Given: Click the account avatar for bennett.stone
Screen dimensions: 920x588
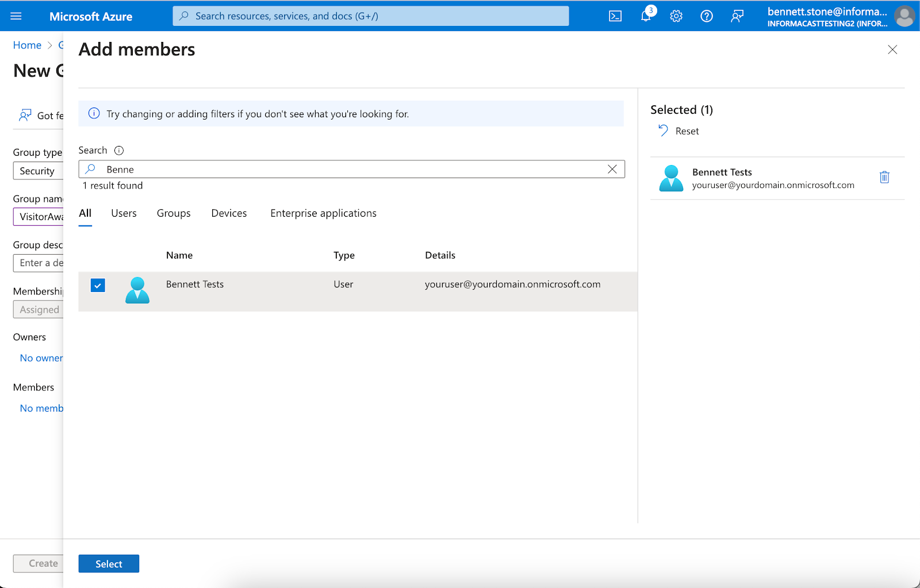Looking at the screenshot, I should [x=904, y=16].
